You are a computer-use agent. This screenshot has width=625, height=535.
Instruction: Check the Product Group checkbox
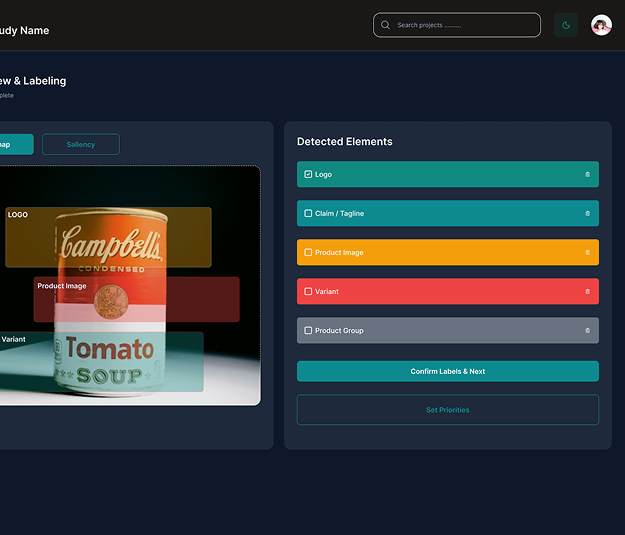(308, 330)
